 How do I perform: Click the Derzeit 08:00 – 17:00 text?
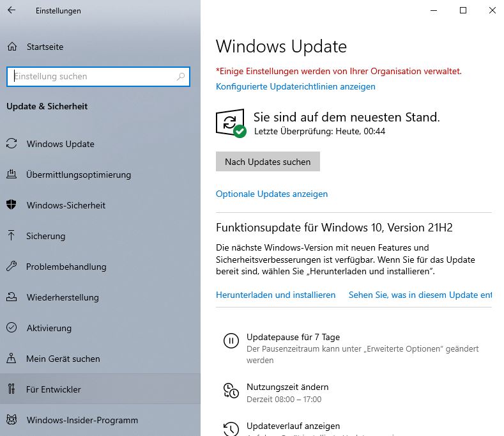(284, 400)
